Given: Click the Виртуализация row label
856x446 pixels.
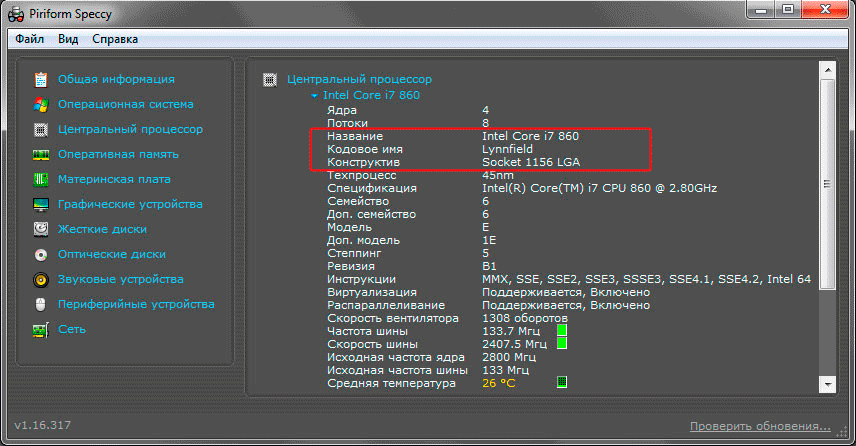Looking at the screenshot, I should 372,293.
